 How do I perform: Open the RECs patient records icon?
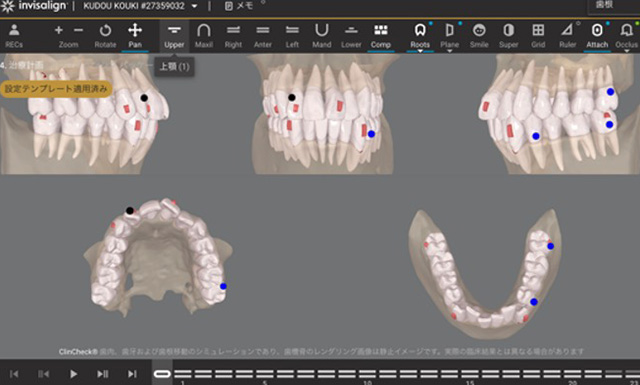coord(14,36)
